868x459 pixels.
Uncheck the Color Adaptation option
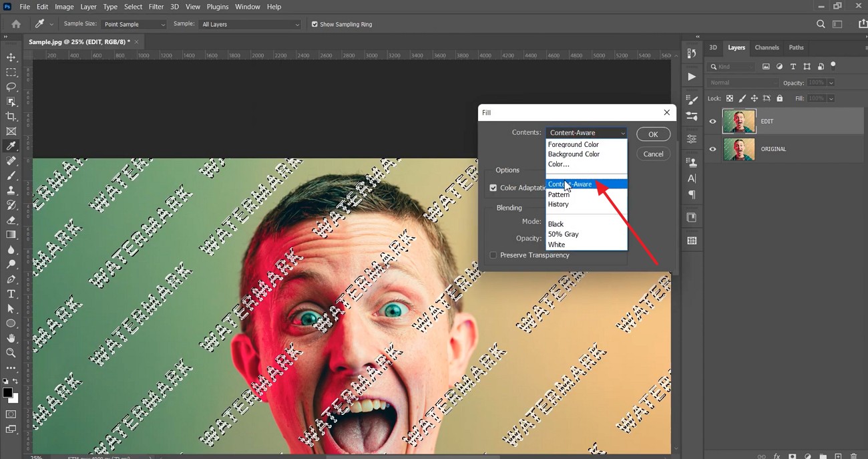pyautogui.click(x=493, y=188)
